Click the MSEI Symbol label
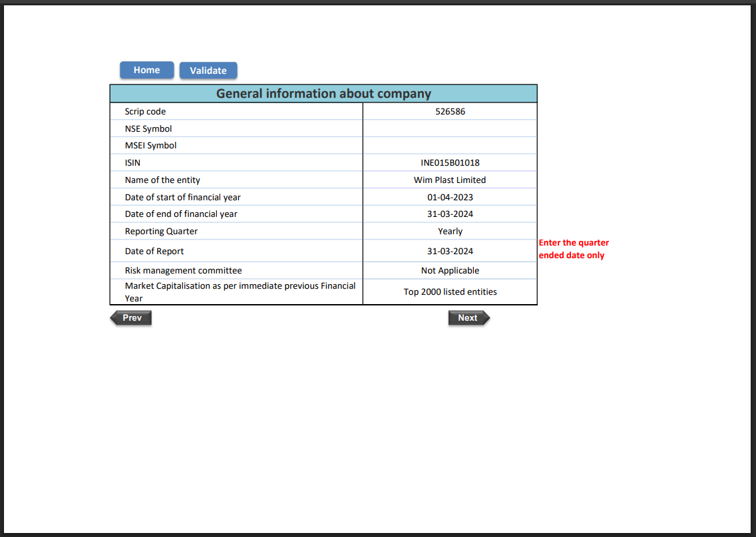756x537 pixels. pos(150,146)
